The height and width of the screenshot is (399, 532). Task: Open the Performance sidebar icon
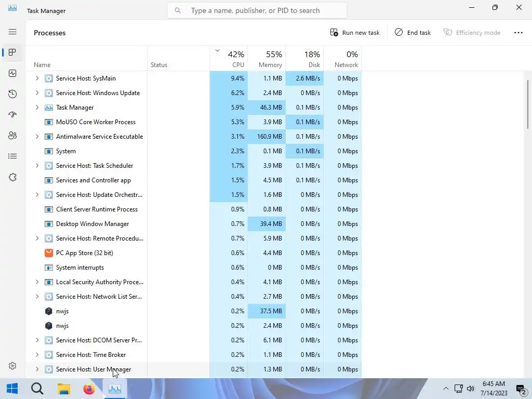[x=12, y=73]
